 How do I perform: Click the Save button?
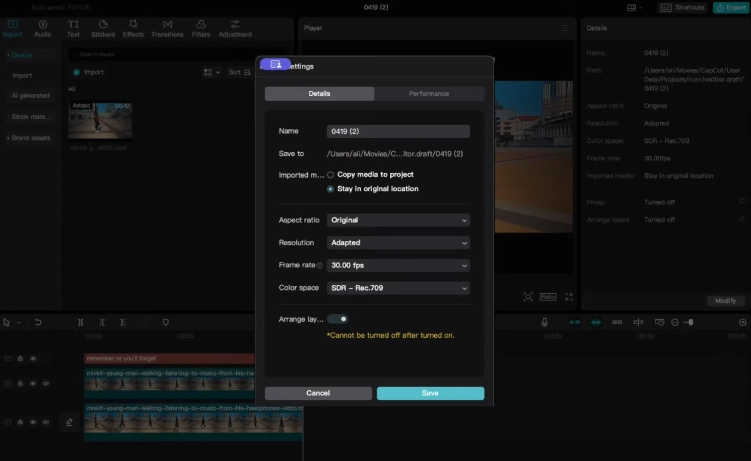(x=430, y=393)
